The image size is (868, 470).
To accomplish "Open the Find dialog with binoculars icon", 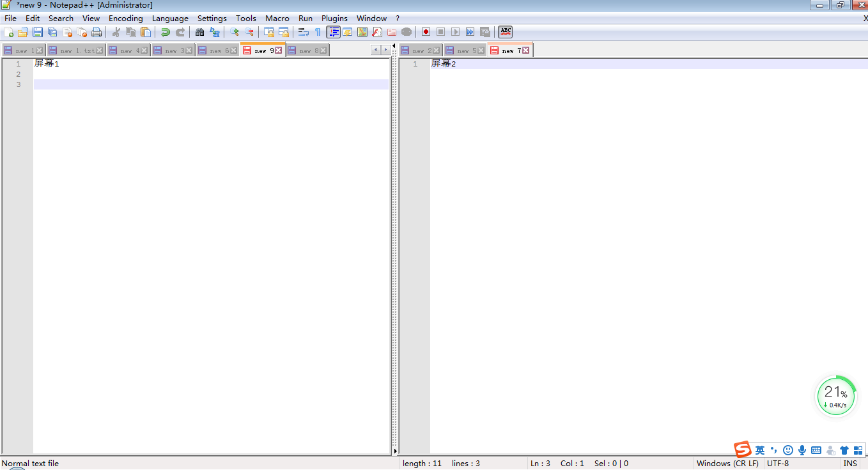I will [x=199, y=31].
